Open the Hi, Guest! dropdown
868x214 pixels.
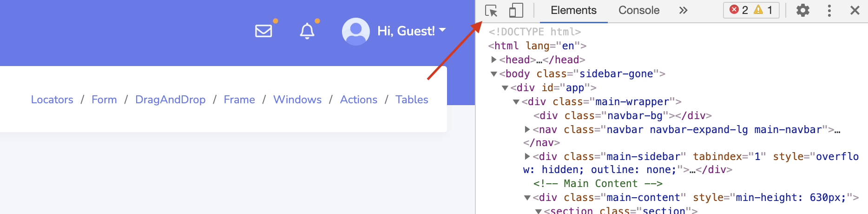pyautogui.click(x=412, y=31)
